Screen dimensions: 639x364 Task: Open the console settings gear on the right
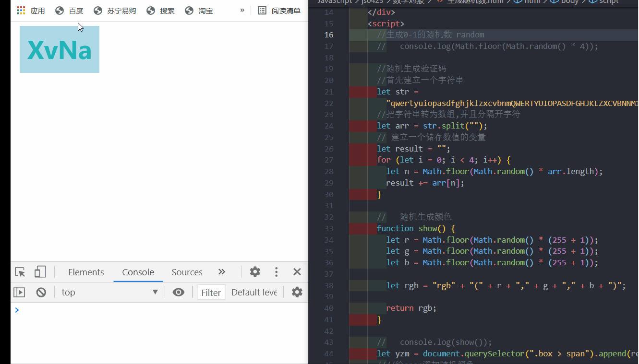(297, 292)
